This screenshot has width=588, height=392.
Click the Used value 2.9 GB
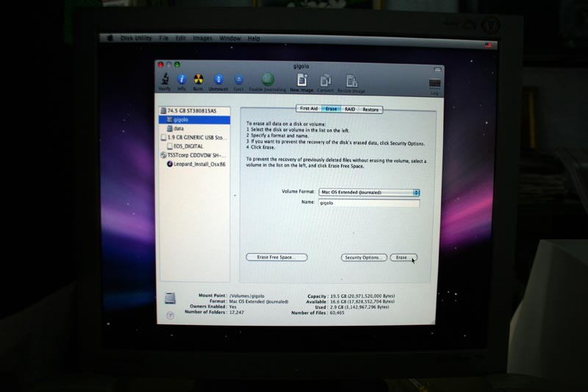359,307
